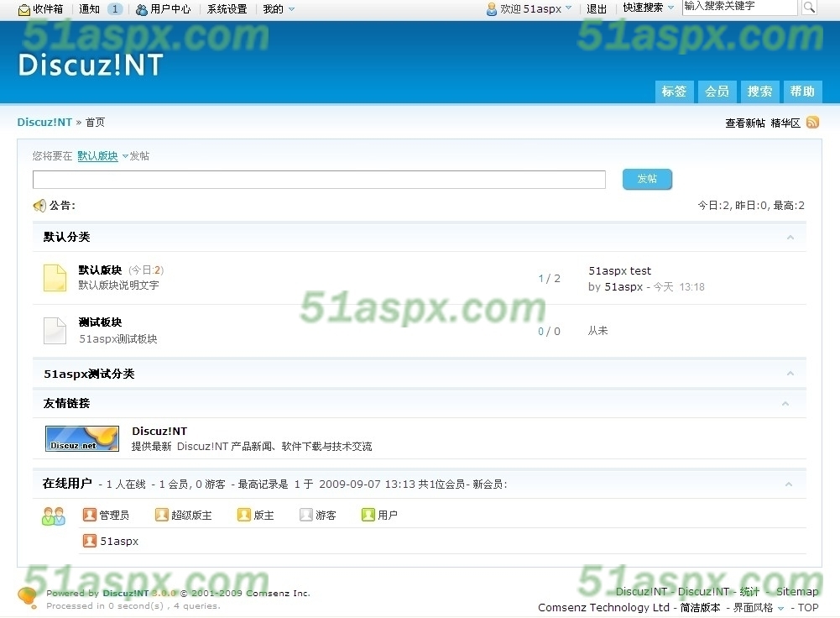Click the 用户 legend icon

point(368,515)
